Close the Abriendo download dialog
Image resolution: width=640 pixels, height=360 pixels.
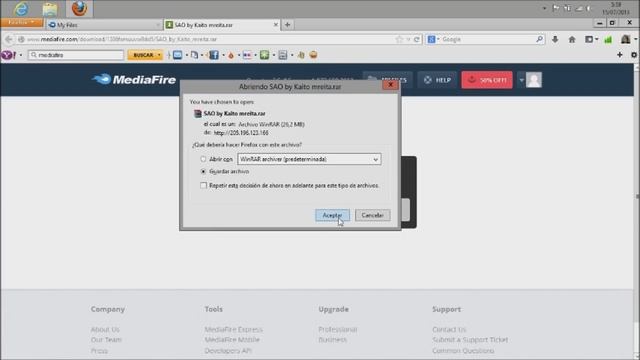(x=390, y=84)
